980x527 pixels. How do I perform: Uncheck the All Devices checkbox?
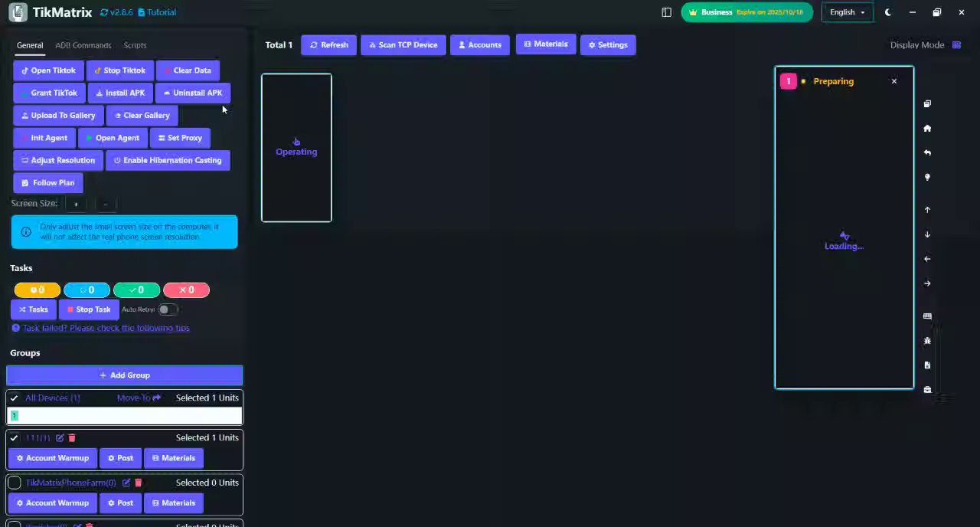[x=14, y=398]
